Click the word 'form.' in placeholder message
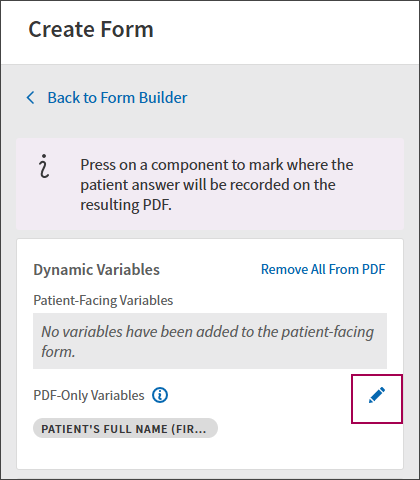 click(x=58, y=352)
